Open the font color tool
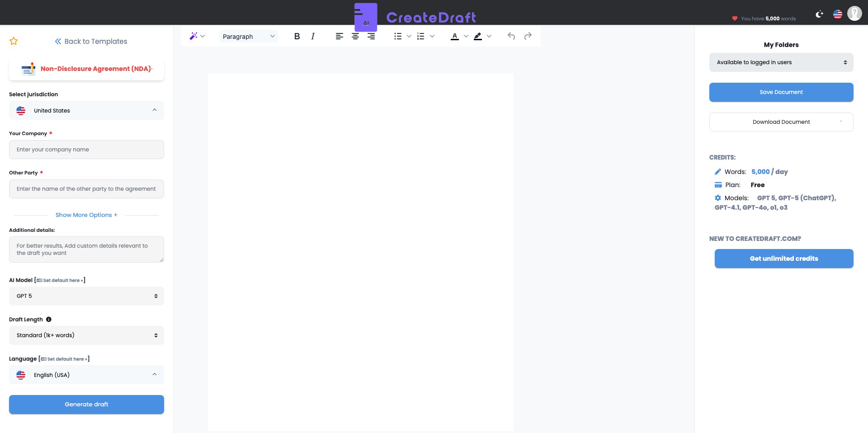Image resolution: width=868 pixels, height=433 pixels. pyautogui.click(x=455, y=36)
